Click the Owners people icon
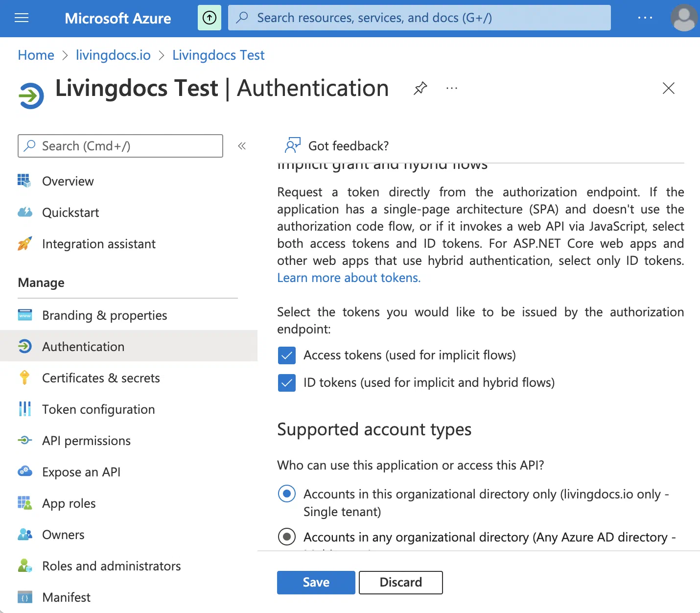This screenshot has width=700, height=613. pyautogui.click(x=24, y=534)
